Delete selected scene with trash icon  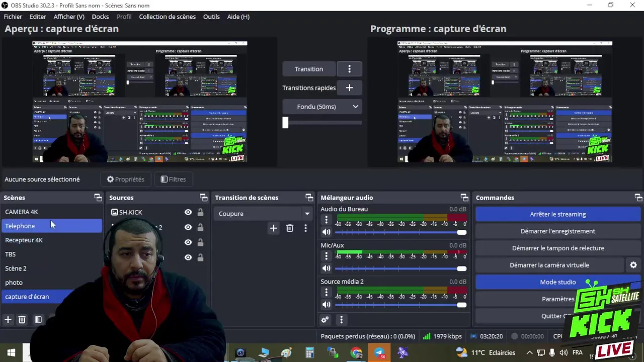[x=22, y=320]
